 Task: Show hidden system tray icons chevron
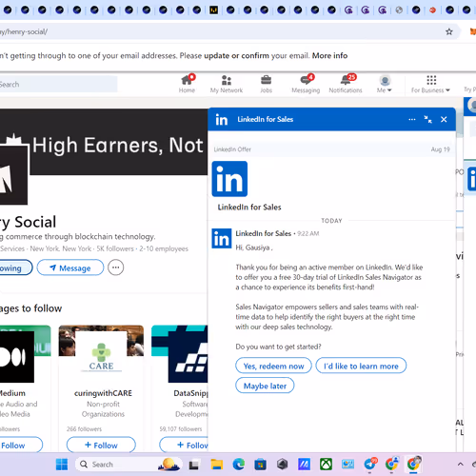pos(461,465)
